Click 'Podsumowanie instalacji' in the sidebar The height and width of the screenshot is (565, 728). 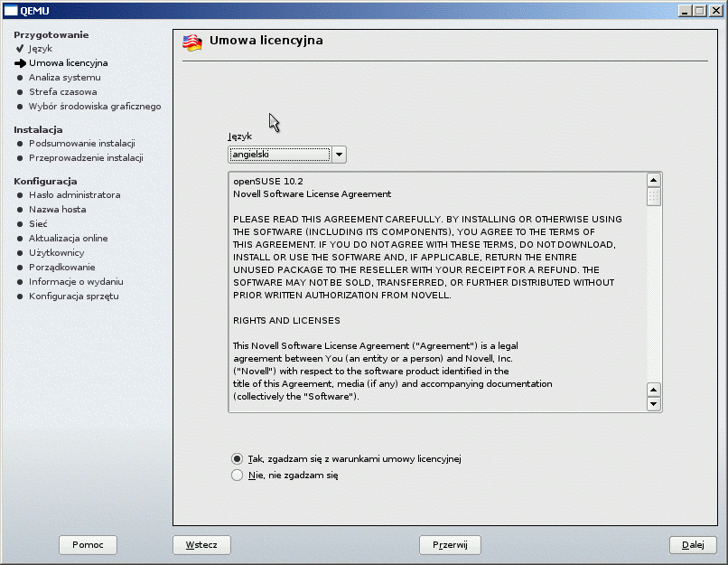81,143
